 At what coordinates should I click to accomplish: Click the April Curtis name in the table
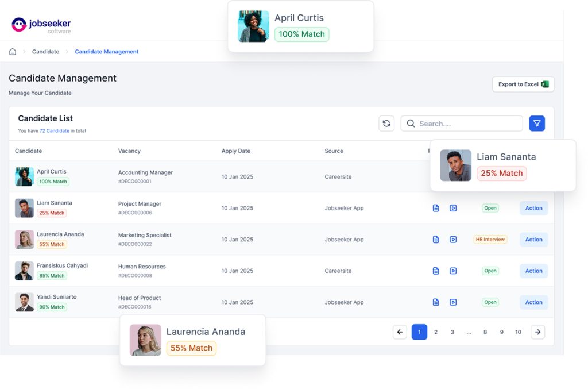[x=51, y=171]
